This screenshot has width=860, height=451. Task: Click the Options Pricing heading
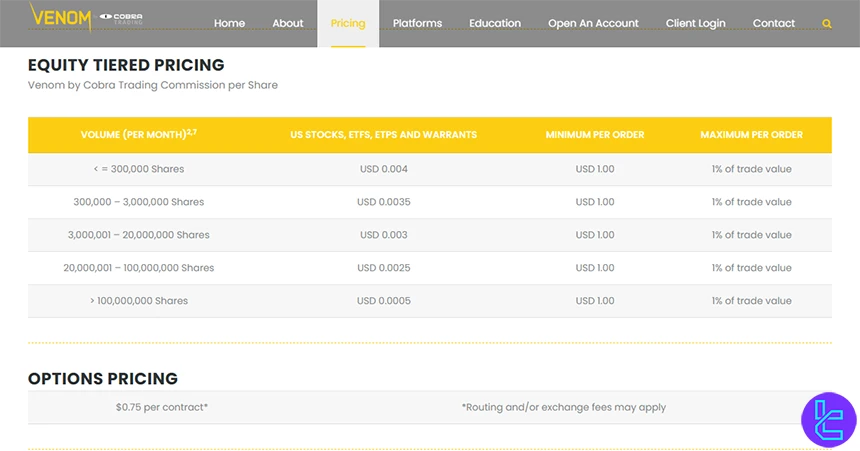(x=103, y=379)
